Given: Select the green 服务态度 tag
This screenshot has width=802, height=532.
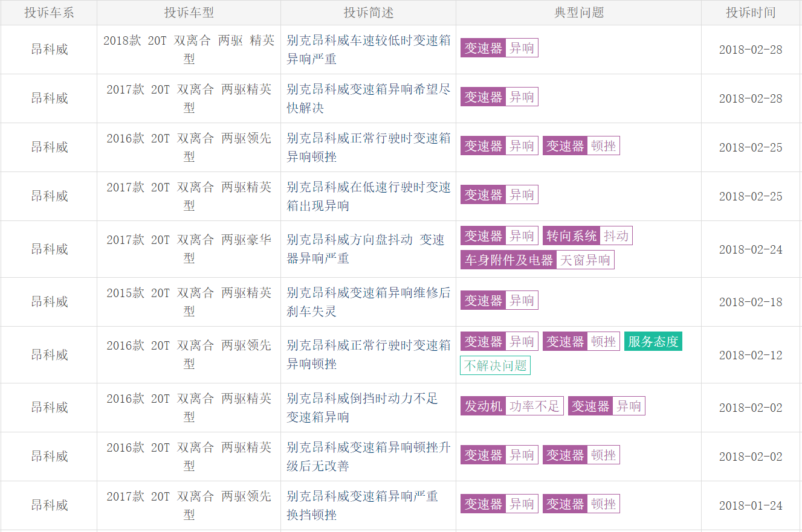Looking at the screenshot, I should (x=653, y=341).
